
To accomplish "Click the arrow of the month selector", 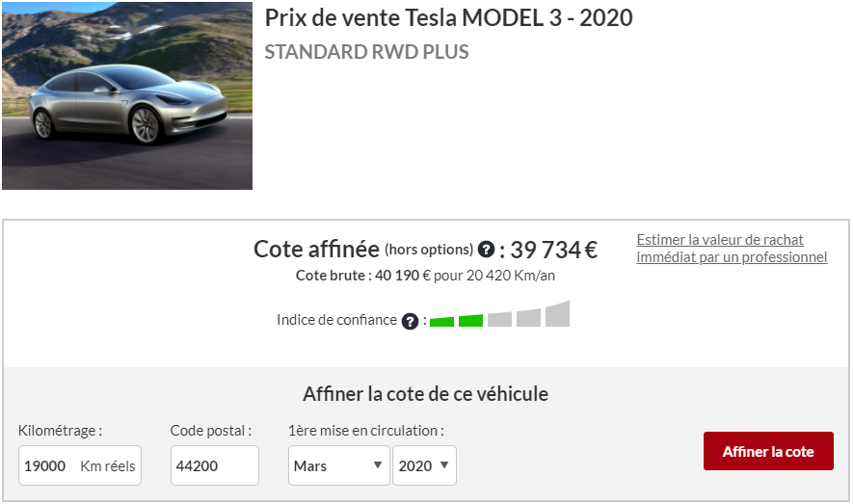I will pyautogui.click(x=378, y=464).
